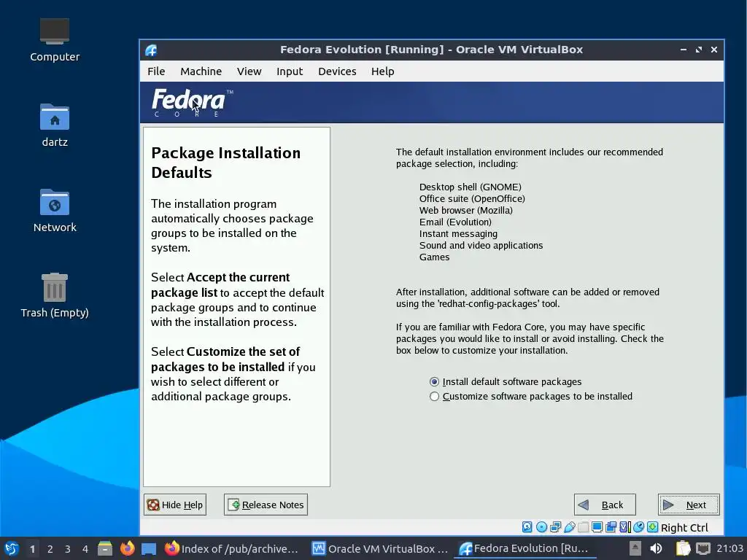This screenshot has height=560, width=747.
Task: Select Install default software packages radio button
Action: coord(434,382)
